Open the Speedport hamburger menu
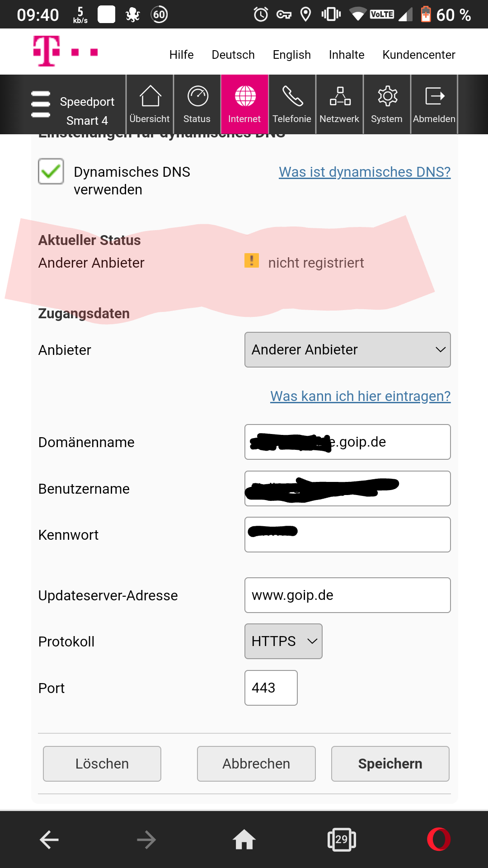The image size is (488, 868). pyautogui.click(x=41, y=104)
